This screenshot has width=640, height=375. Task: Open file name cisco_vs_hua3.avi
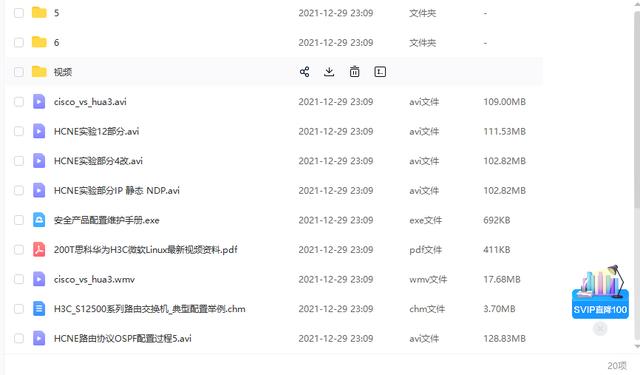tap(90, 102)
